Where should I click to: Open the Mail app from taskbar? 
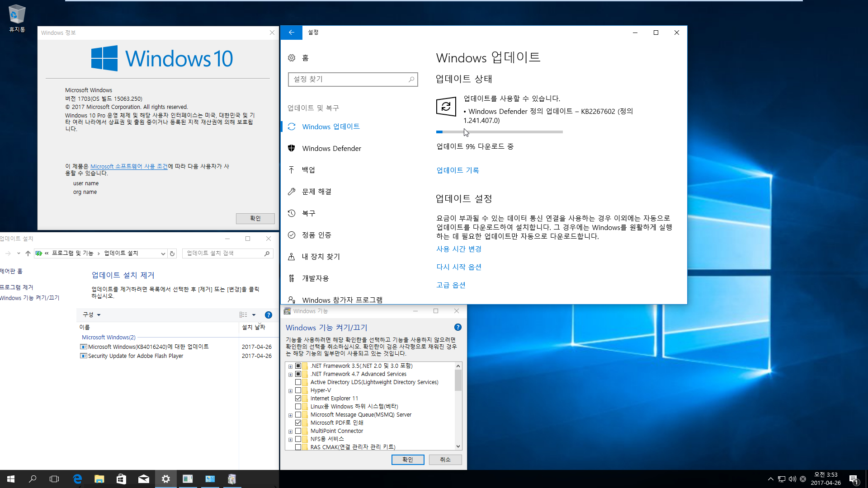pyautogui.click(x=143, y=479)
